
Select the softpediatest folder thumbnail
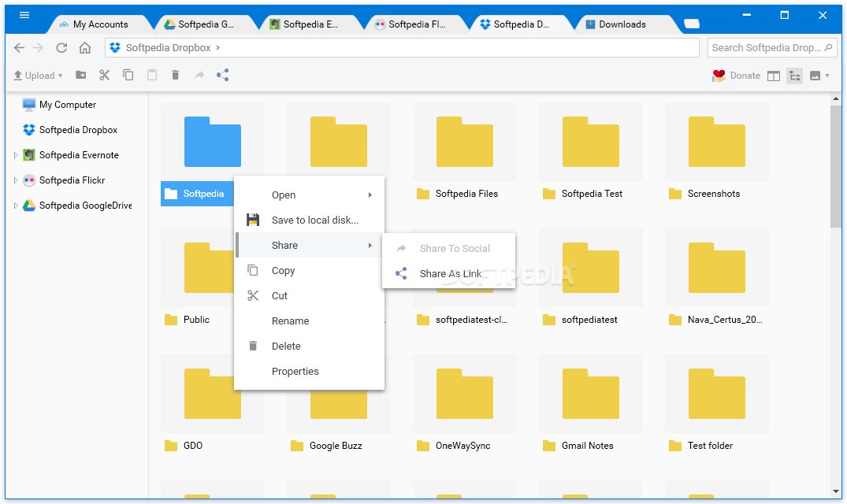coord(590,268)
